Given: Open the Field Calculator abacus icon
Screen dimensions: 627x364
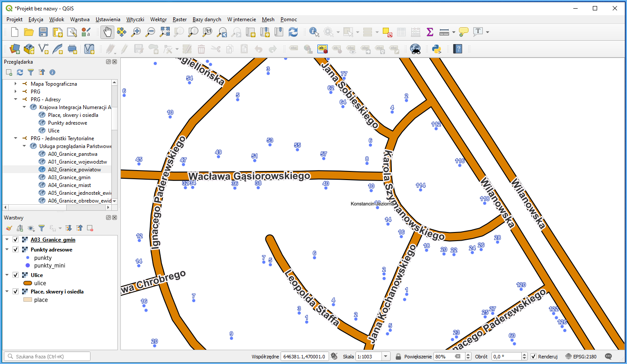Looking at the screenshot, I should click(x=415, y=32).
